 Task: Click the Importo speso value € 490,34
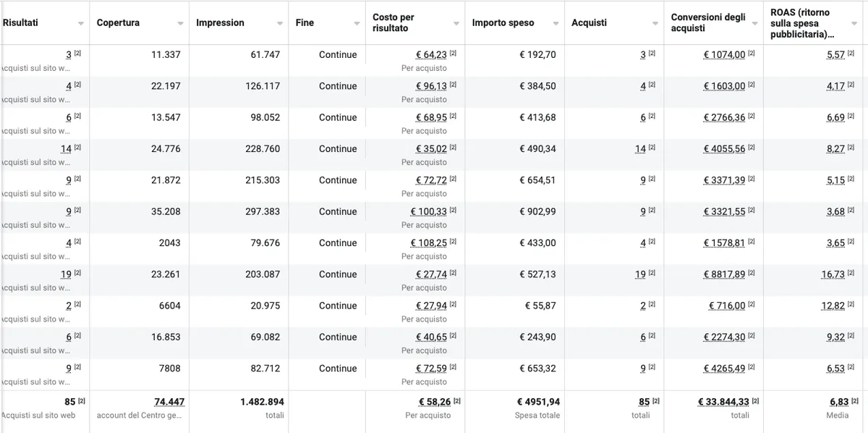point(537,149)
